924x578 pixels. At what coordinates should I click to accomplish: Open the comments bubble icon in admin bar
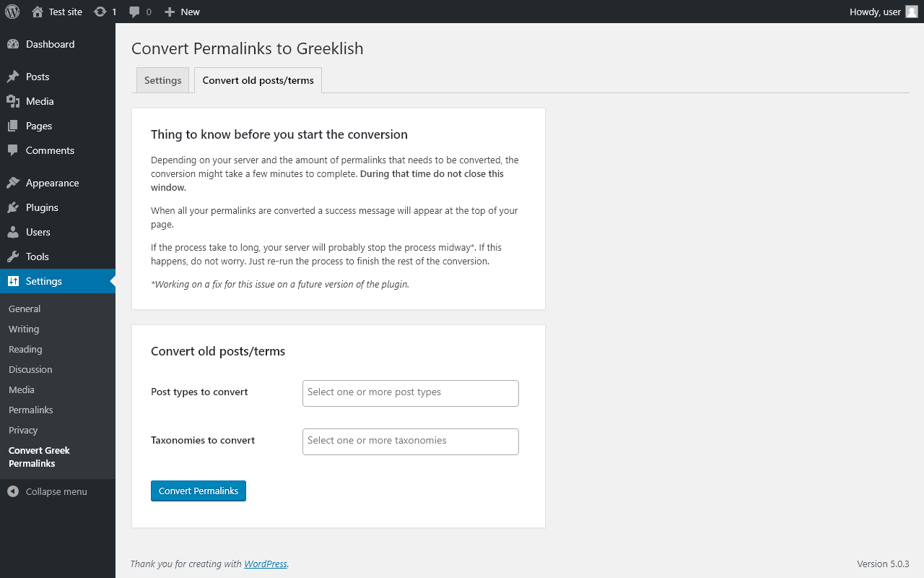tap(135, 12)
